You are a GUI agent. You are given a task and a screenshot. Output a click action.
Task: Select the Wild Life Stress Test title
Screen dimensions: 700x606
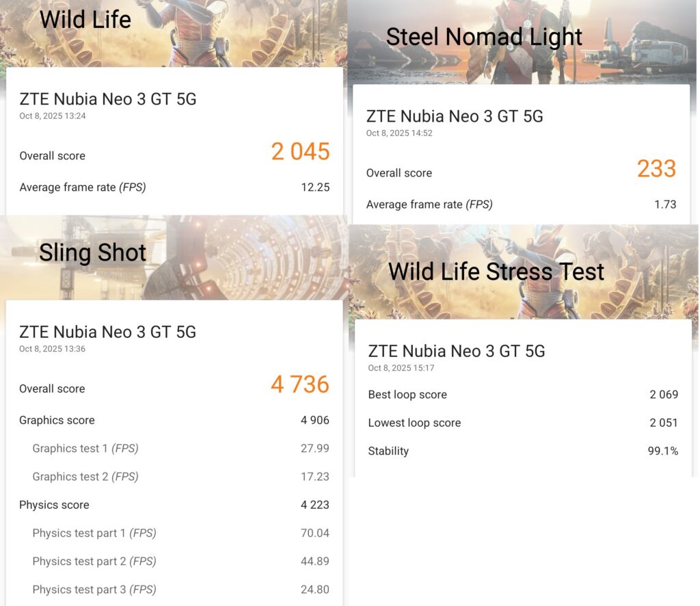pos(496,272)
